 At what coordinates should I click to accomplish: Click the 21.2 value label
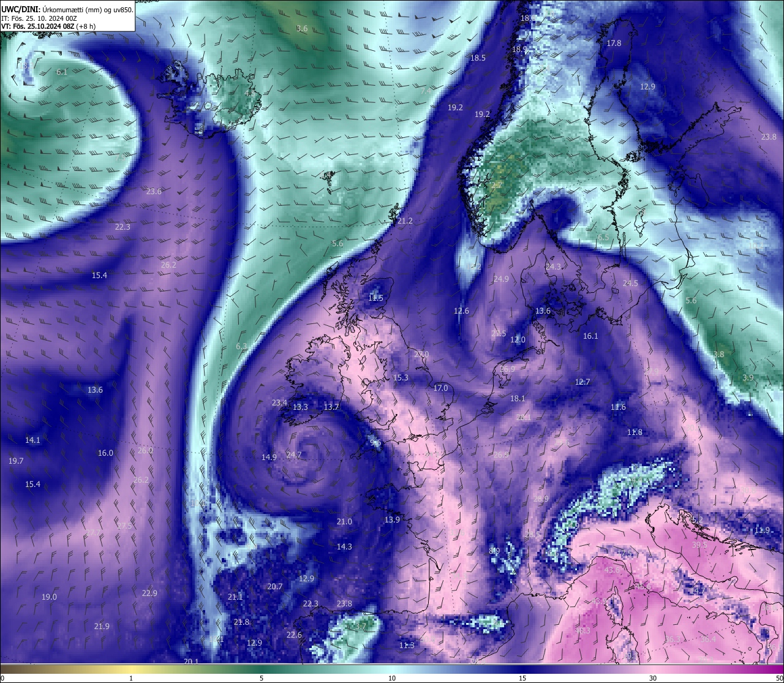[x=405, y=221]
